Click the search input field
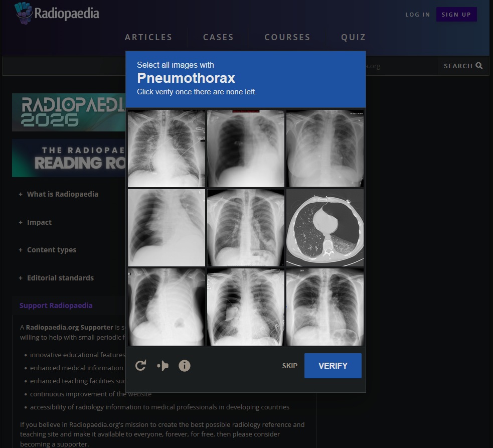493x448 pixels. tap(220, 66)
